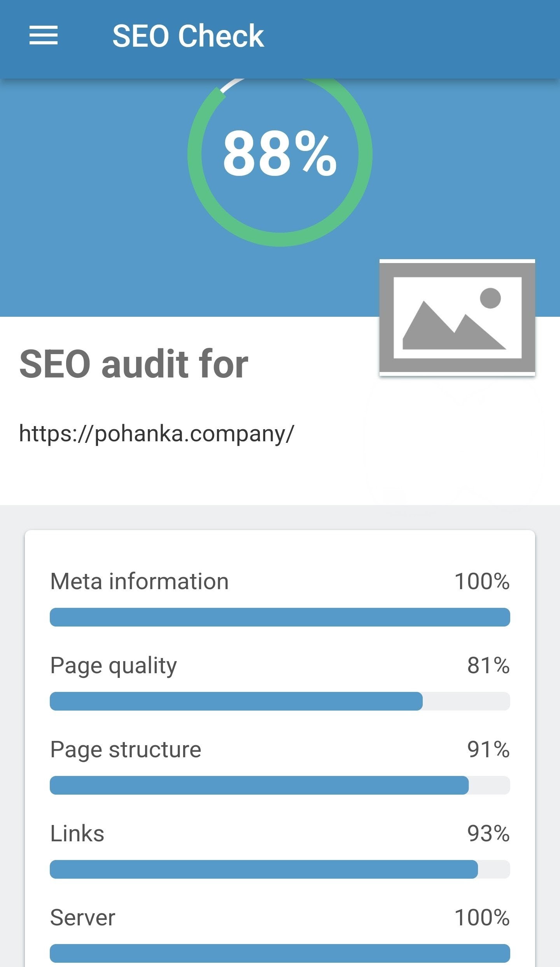Click the SEO Check app title
This screenshot has height=967, width=560.
(188, 36)
